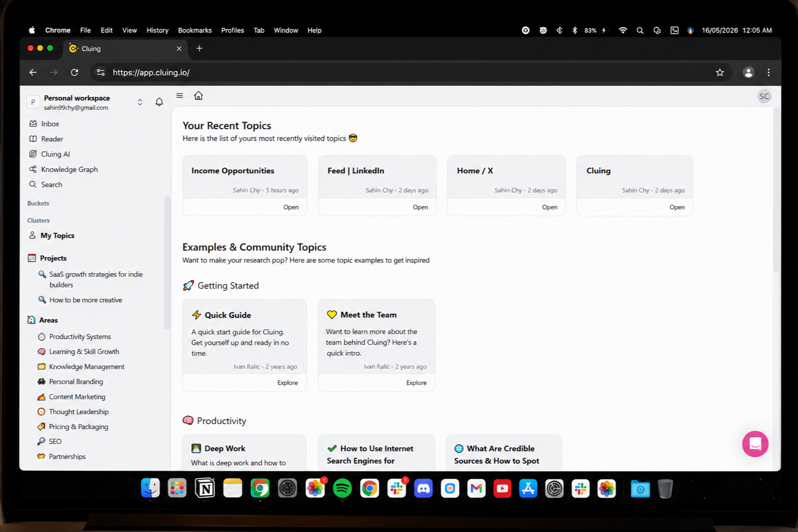Open the Learning & Skill Growth area
This screenshot has height=532, width=798.
click(x=78, y=352)
